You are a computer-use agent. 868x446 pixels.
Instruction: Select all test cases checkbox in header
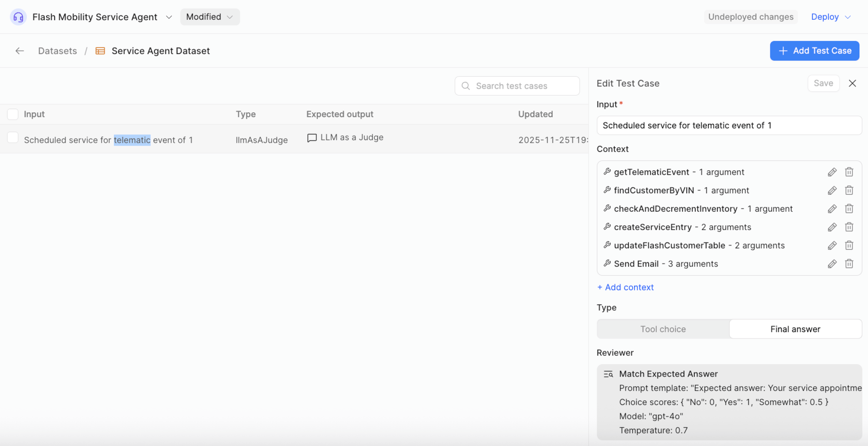[13, 114]
